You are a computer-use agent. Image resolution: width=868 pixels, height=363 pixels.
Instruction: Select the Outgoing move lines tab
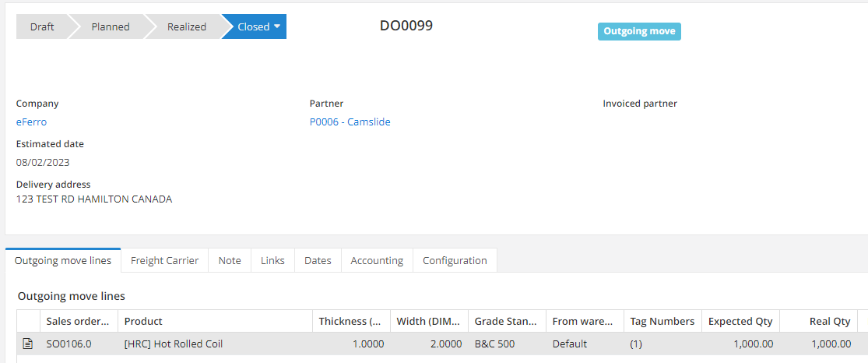pos(63,260)
